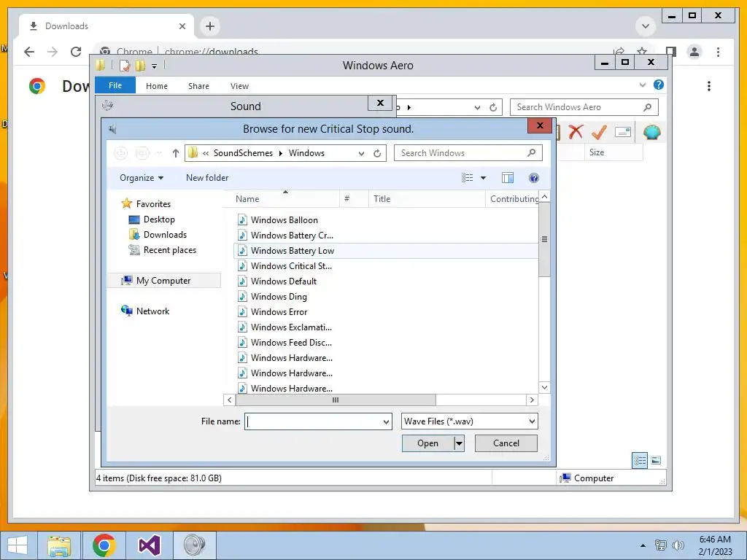
Task: Toggle the preview pane button
Action: [x=508, y=178]
